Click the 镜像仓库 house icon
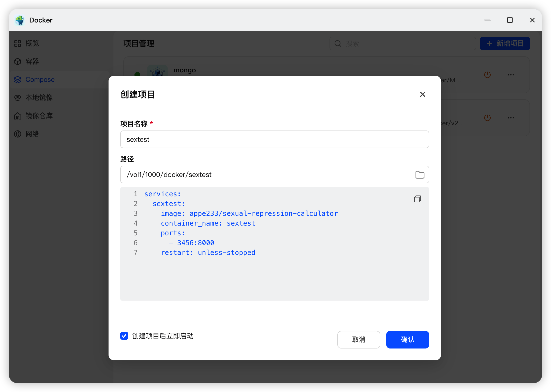The width and height of the screenshot is (551, 392). pyautogui.click(x=18, y=116)
